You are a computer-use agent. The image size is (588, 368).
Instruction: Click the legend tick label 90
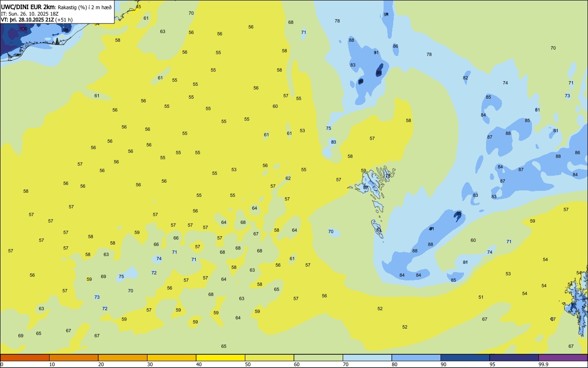443,364
